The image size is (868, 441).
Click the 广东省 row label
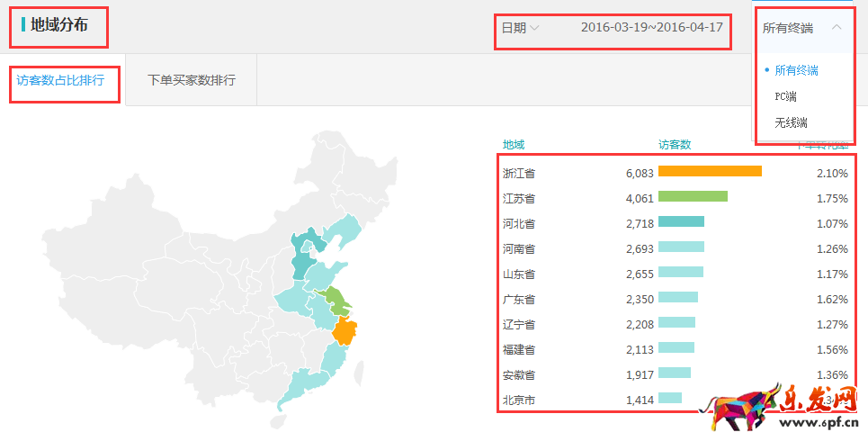519,299
